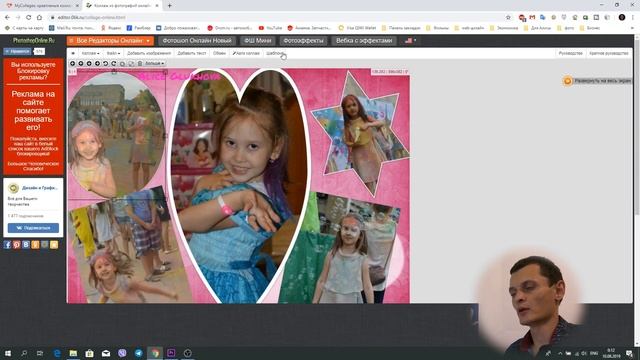Image resolution: width=640 pixels, height=360 pixels.
Task: Select the oval photo in collage
Action: coord(116,135)
